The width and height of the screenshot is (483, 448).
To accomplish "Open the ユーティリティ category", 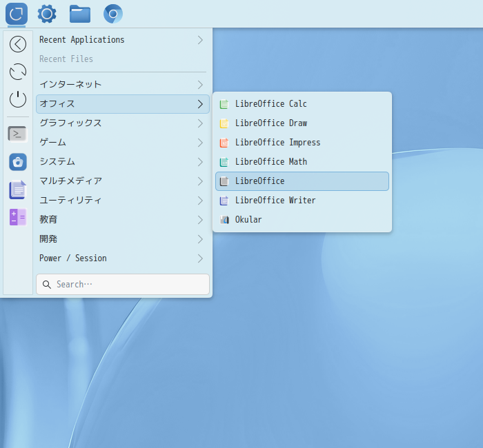I will click(x=123, y=201).
